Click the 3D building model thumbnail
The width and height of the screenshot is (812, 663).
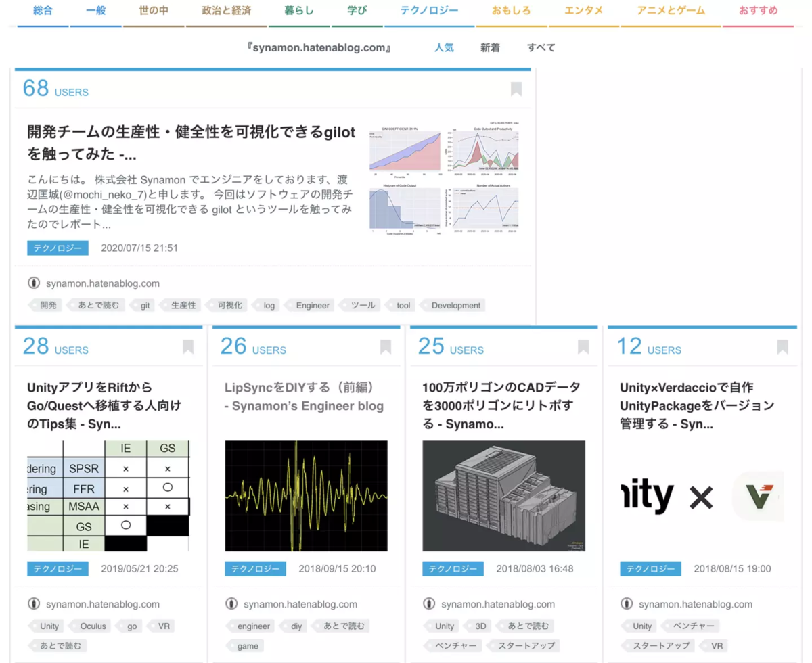(x=504, y=496)
